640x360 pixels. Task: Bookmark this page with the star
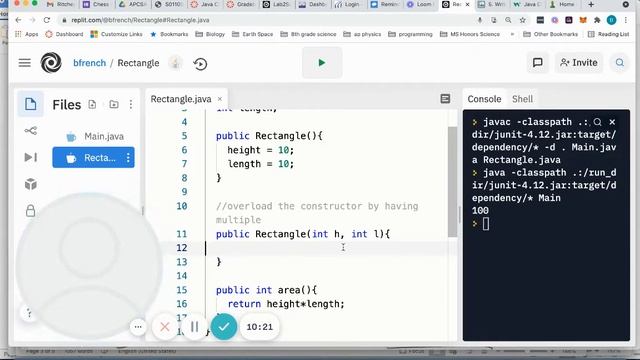pos(522,20)
